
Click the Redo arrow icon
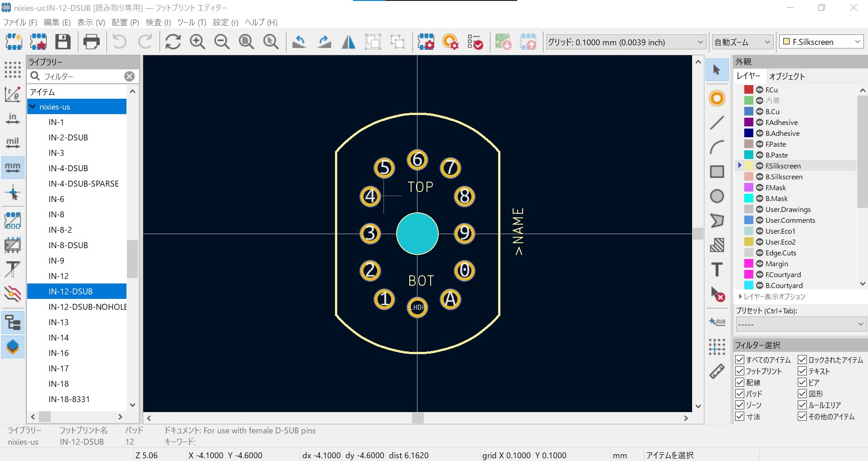tap(145, 42)
